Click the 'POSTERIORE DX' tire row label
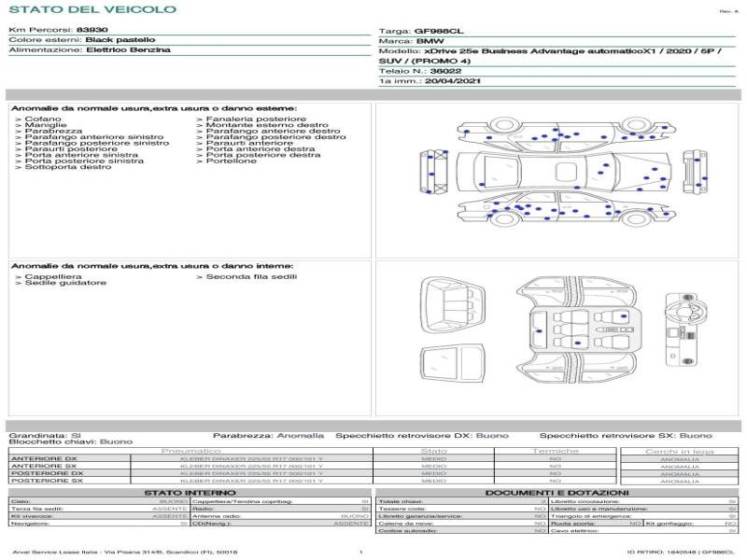 (48, 473)
